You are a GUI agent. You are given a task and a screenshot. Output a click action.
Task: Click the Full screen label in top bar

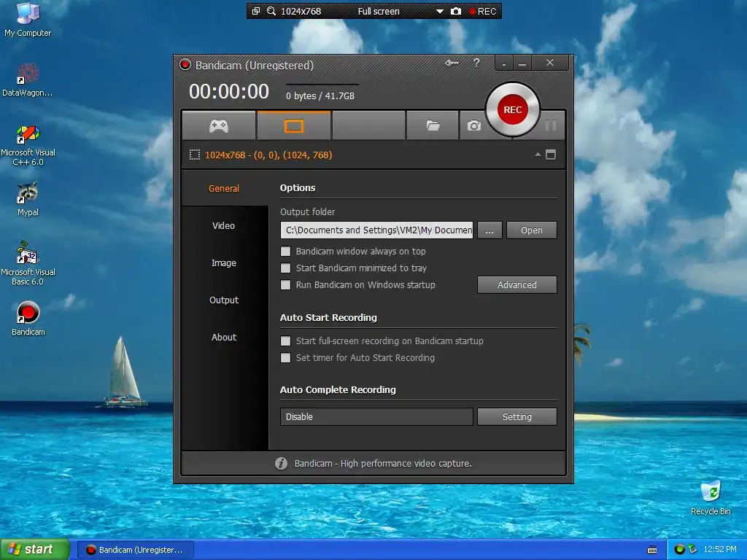379,12
